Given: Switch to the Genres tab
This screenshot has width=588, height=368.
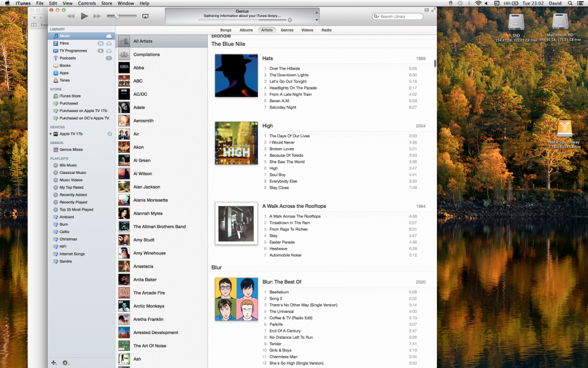Looking at the screenshot, I should point(287,30).
